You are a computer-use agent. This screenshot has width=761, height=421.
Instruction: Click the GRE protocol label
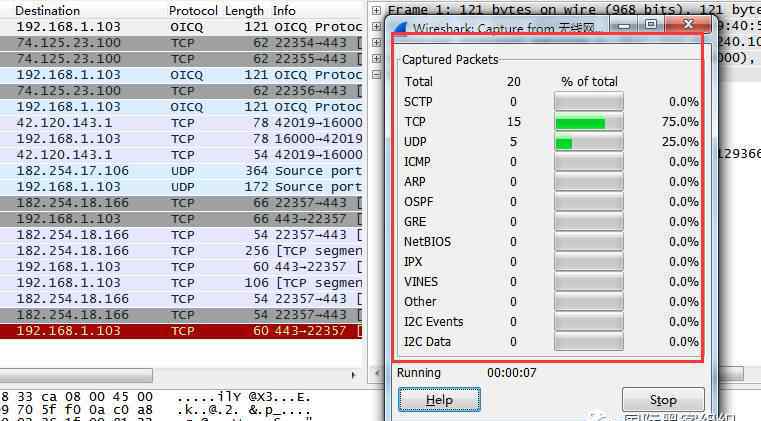(415, 221)
